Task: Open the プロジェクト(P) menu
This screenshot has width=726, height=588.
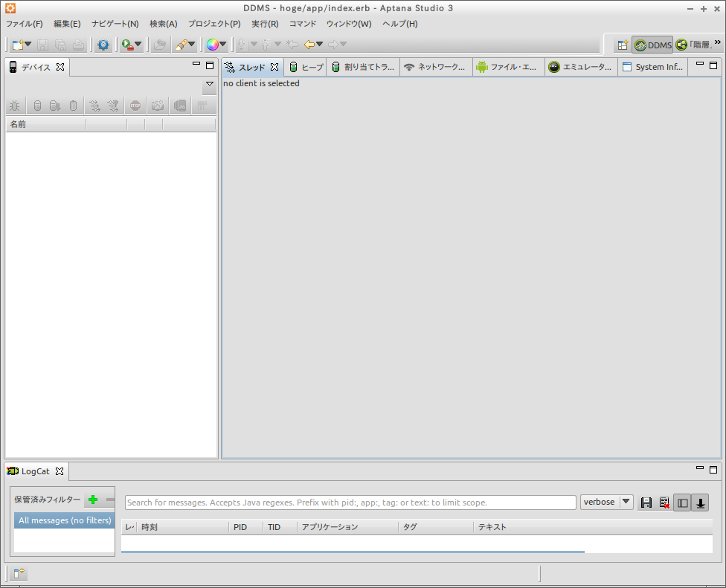Action: coord(214,24)
